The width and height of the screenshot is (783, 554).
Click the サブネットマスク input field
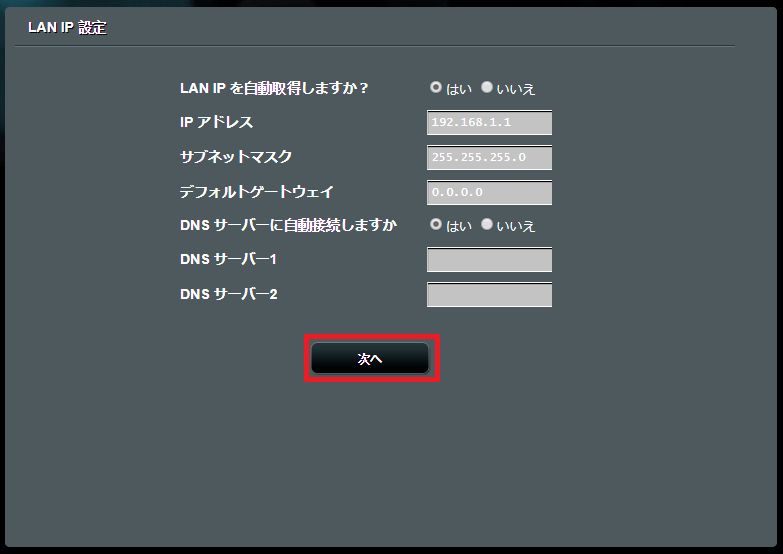tap(489, 157)
